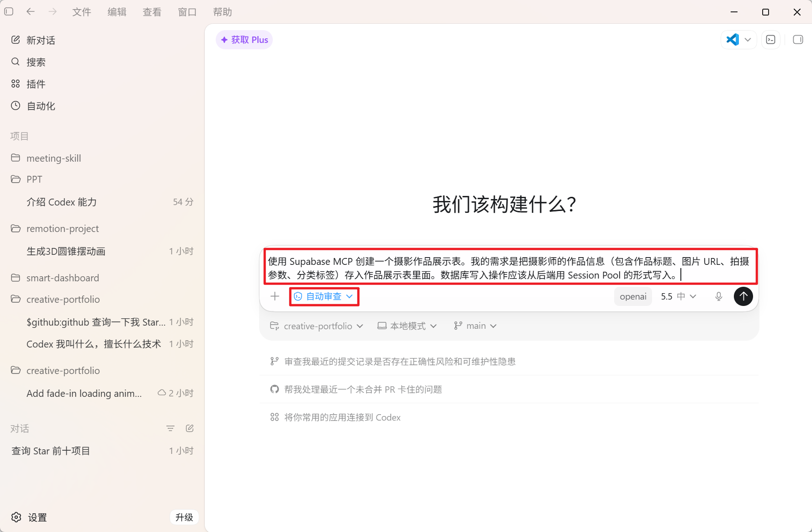This screenshot has height=532, width=812.
Task: Select the smart-dashboard project
Action: [102, 278]
